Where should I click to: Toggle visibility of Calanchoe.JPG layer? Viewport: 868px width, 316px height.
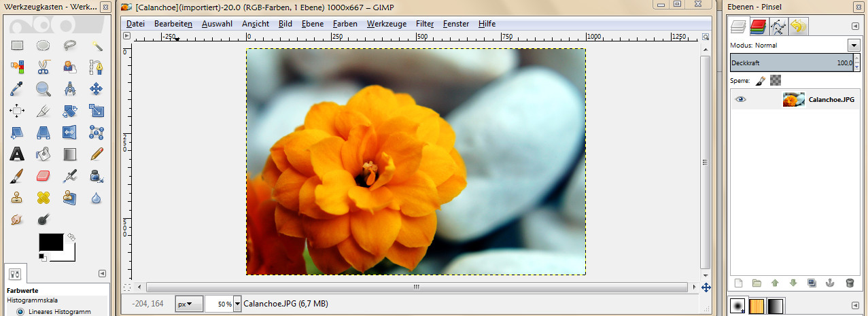tap(741, 99)
